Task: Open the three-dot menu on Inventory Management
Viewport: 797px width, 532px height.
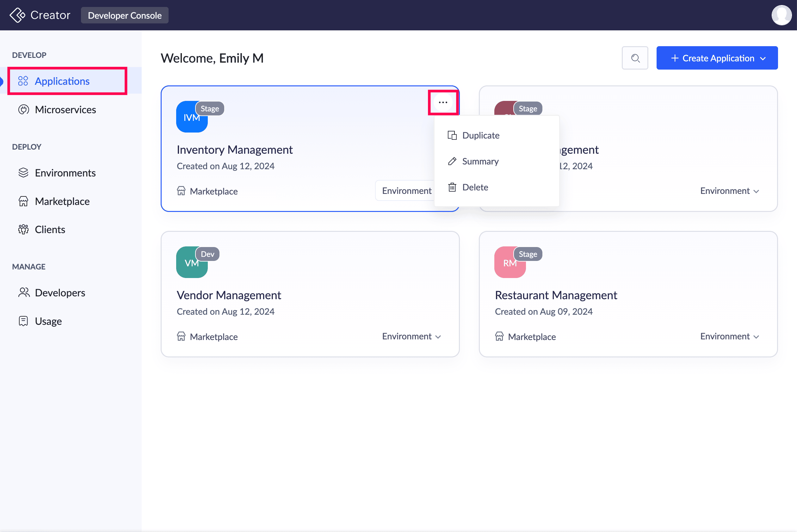Action: click(x=443, y=102)
